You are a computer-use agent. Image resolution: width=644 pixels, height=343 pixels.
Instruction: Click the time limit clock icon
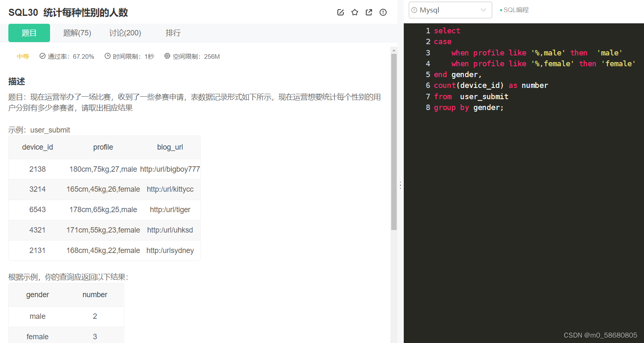(x=108, y=56)
